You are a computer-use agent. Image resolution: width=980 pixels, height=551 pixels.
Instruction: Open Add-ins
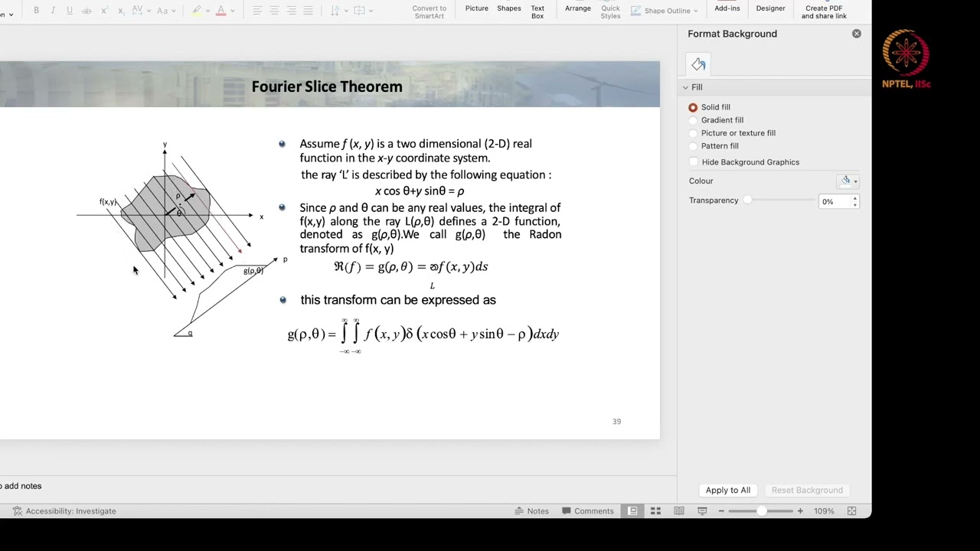pos(727,8)
